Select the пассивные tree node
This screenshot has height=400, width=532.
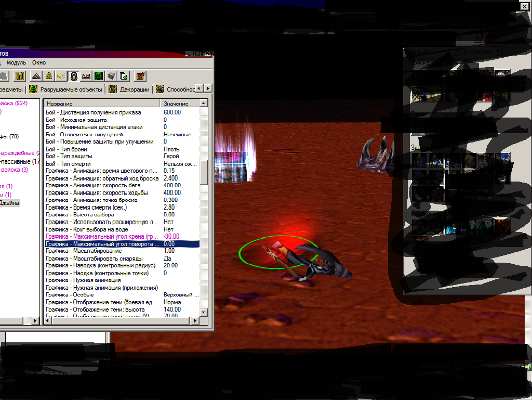click(x=20, y=162)
